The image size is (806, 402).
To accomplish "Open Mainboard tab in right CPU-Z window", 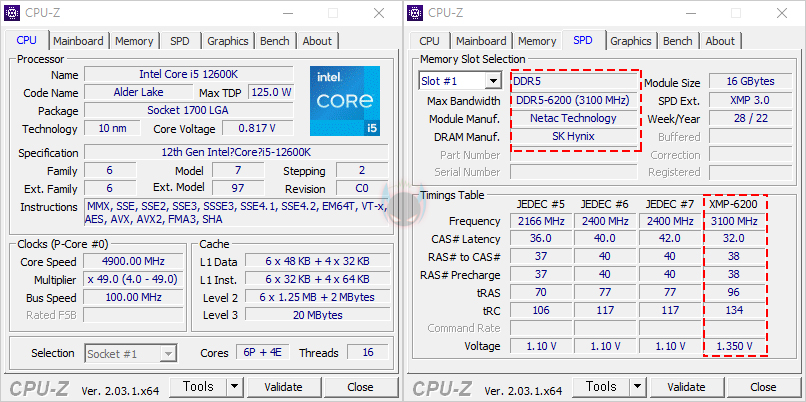I will (x=481, y=41).
